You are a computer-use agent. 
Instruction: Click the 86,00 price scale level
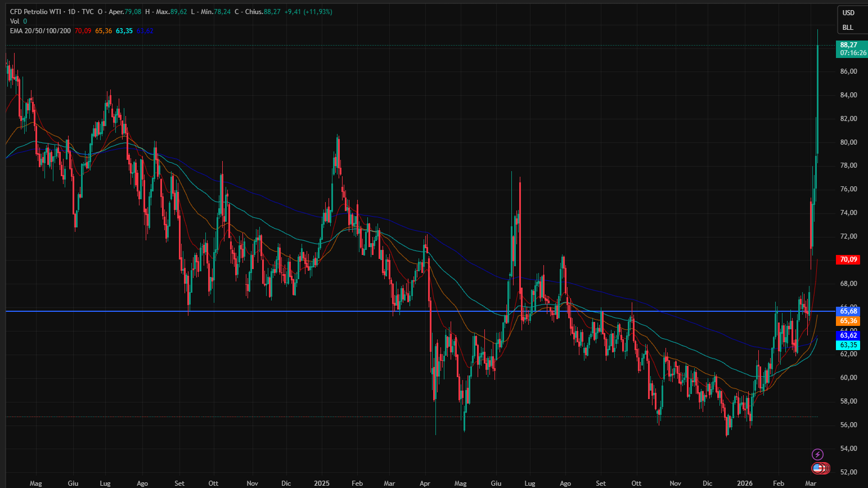848,71
